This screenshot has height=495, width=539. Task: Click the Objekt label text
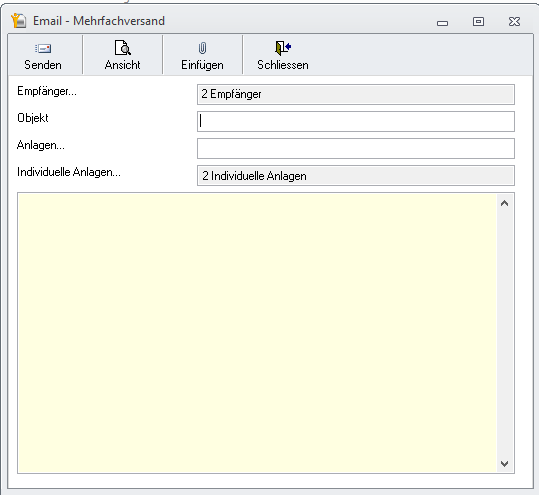pos(33,118)
